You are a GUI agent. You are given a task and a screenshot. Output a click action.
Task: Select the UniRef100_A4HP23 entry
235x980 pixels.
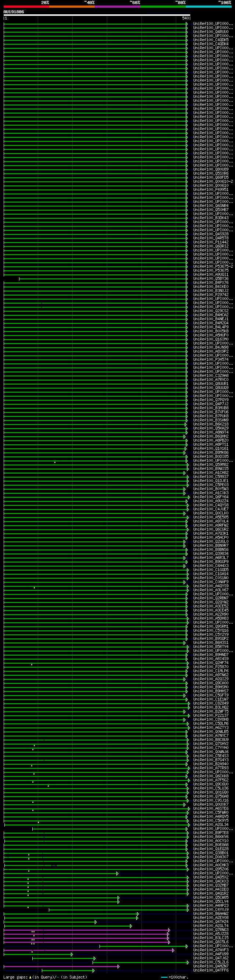211,905
